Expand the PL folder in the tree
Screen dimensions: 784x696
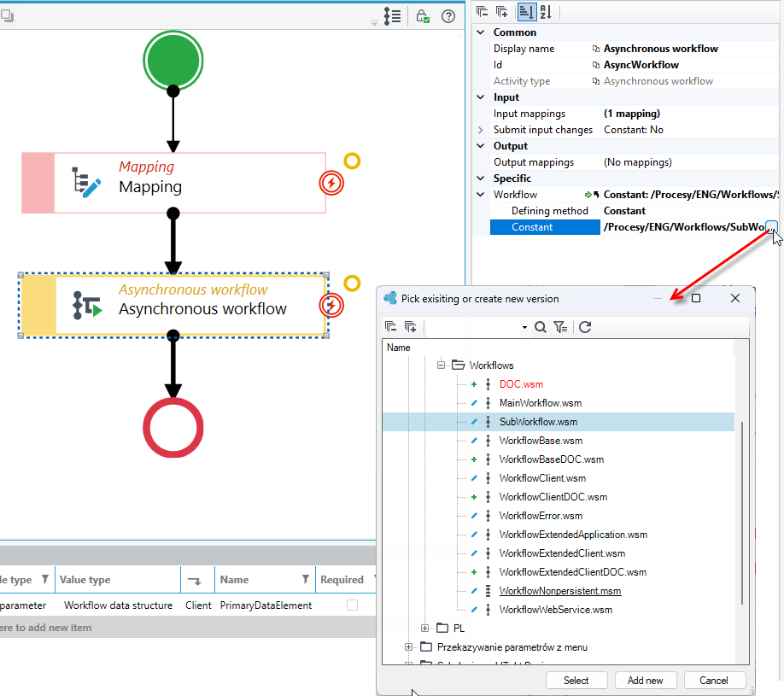(424, 628)
